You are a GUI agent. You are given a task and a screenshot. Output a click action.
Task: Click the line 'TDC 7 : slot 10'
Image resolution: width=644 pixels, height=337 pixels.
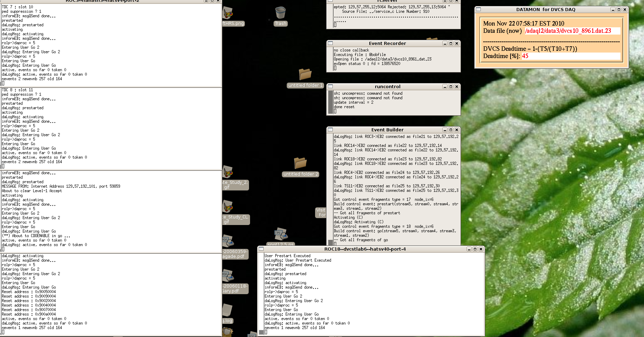pyautogui.click(x=18, y=7)
